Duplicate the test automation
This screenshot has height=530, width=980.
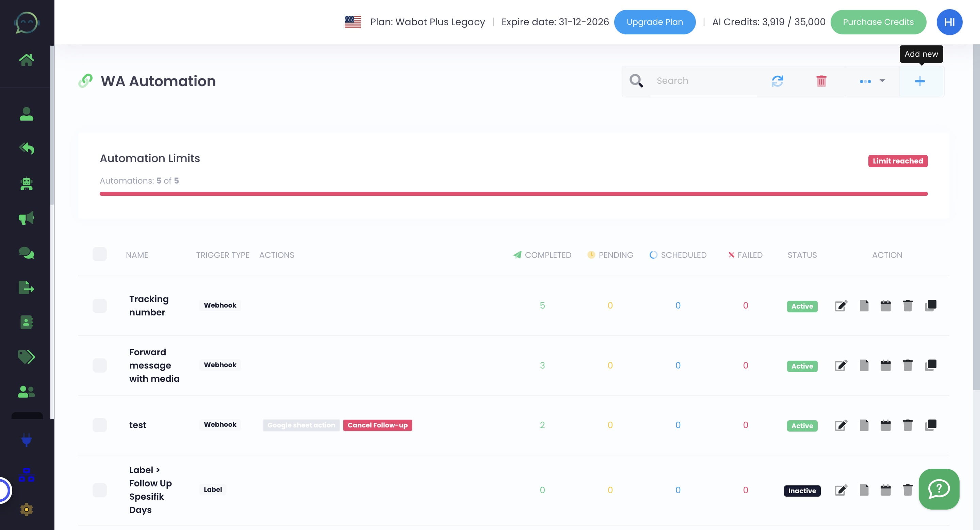click(931, 425)
